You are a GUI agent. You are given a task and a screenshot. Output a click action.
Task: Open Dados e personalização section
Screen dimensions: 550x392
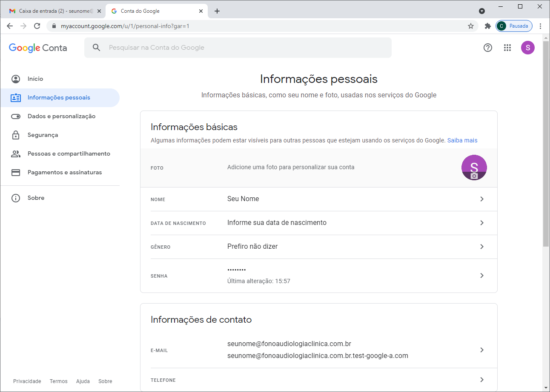coord(60,116)
